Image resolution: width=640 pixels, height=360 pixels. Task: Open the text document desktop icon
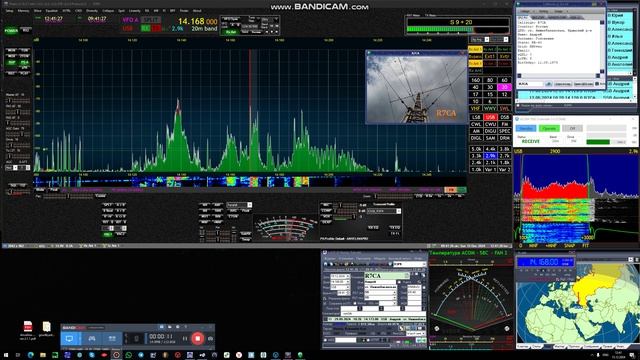(47, 329)
